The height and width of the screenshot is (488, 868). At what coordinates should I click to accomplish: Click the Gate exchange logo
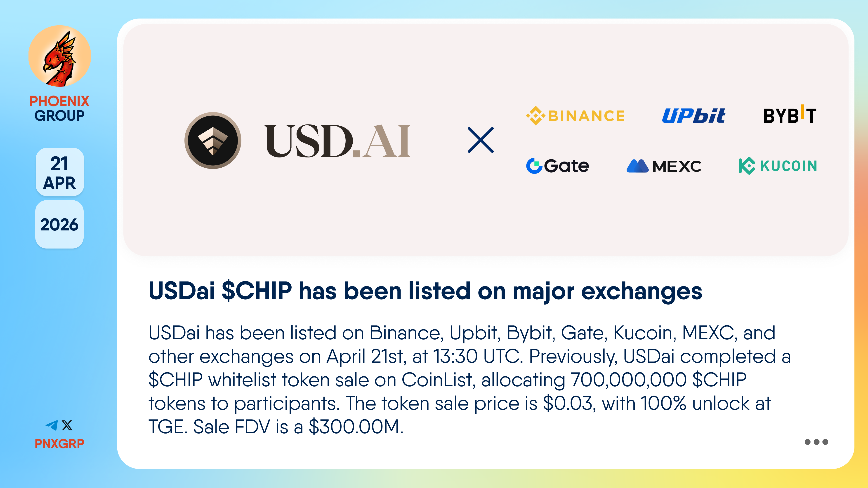pos(558,166)
